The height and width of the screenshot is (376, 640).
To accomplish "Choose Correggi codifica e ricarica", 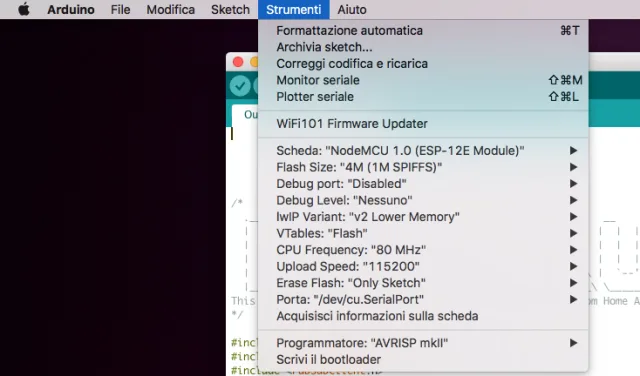I will point(423,64).
